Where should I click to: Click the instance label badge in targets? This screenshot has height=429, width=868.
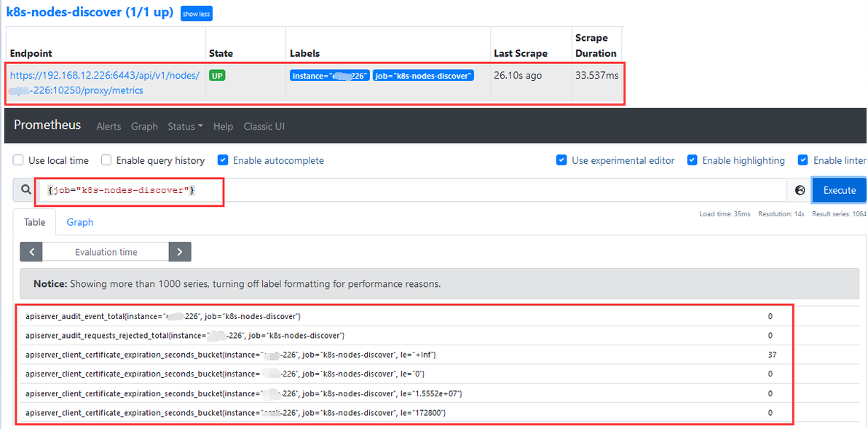329,76
